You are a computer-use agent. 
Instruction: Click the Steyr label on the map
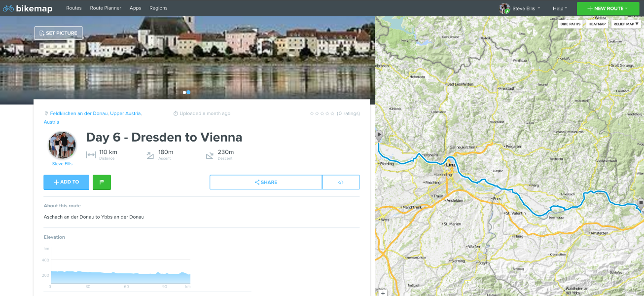point(483,263)
